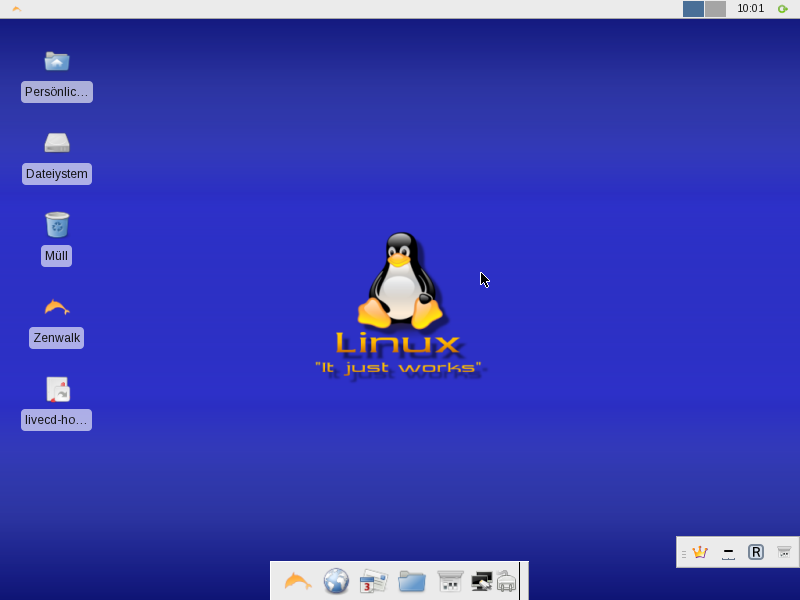Click the rightmost plug-style icon in the dock
The width and height of the screenshot is (800, 600).
pos(508,580)
